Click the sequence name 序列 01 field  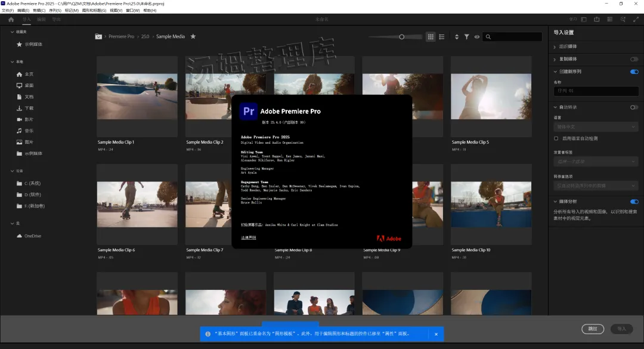596,91
